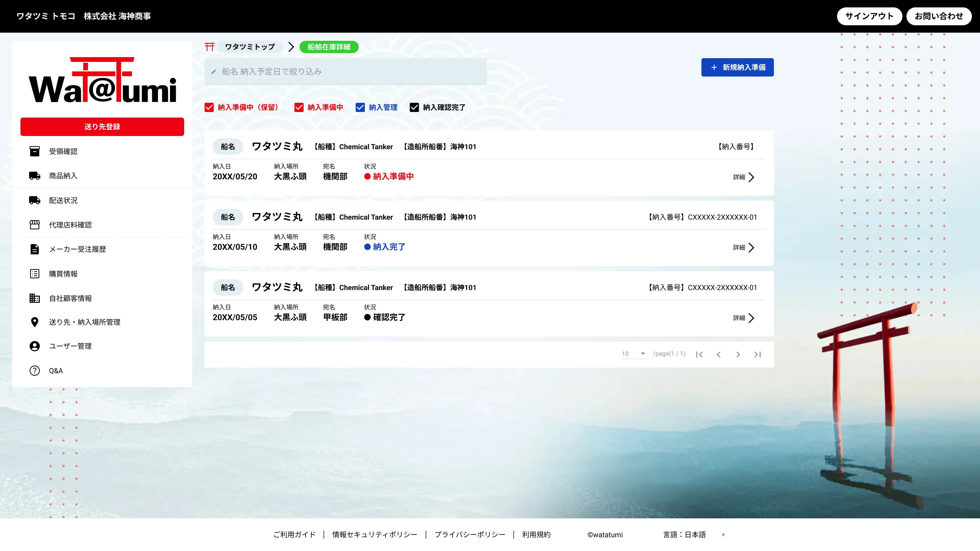Image resolution: width=980 pixels, height=551 pixels.
Task: Uncheck the 納入準備中（保留） filter
Action: pos(209,108)
